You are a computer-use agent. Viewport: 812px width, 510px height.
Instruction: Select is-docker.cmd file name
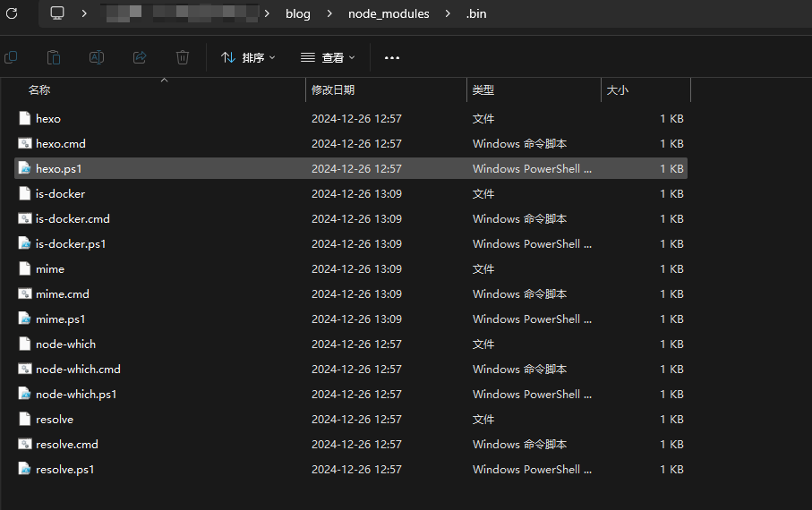pyautogui.click(x=73, y=218)
